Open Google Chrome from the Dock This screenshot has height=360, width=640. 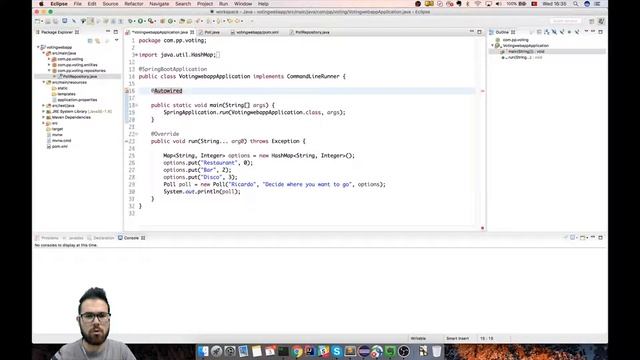pyautogui.click(x=297, y=351)
